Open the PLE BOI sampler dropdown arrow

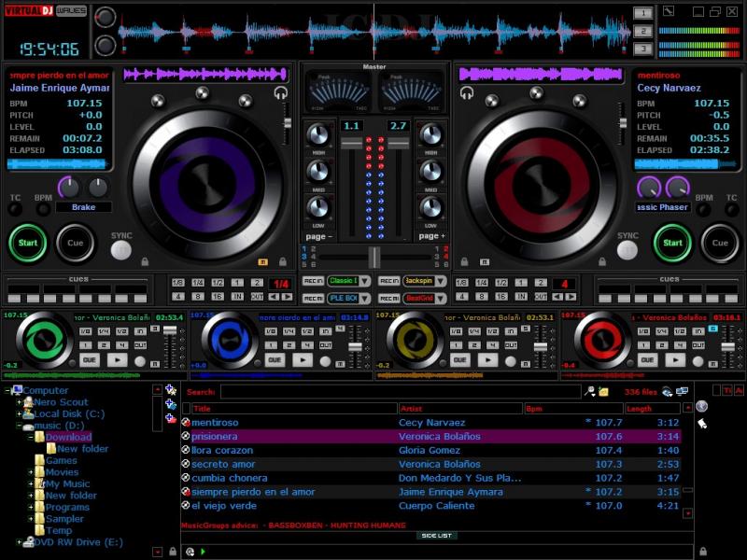(365, 299)
